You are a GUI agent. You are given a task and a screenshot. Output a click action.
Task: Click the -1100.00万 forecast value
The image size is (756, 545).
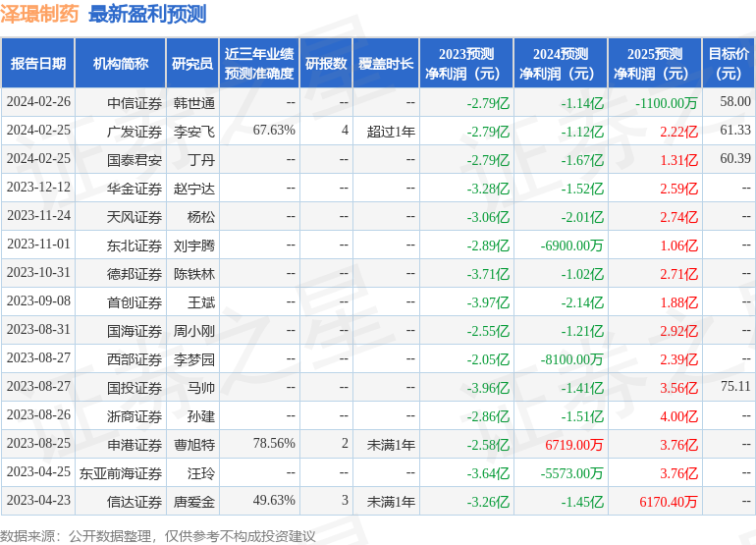click(667, 103)
